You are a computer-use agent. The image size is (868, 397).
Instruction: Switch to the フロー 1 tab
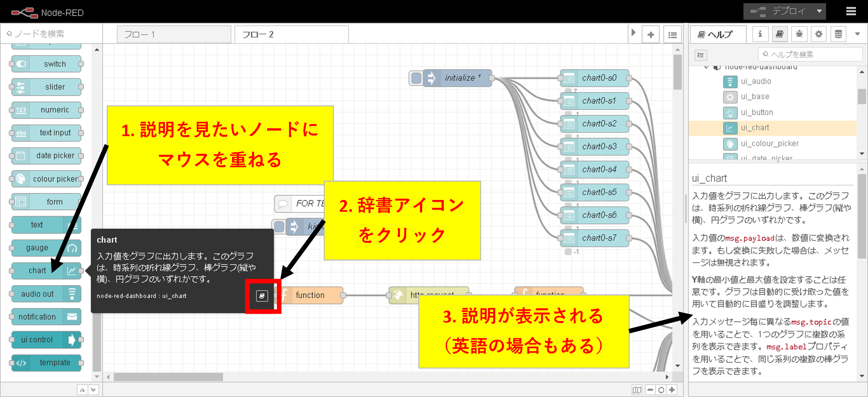tap(174, 34)
